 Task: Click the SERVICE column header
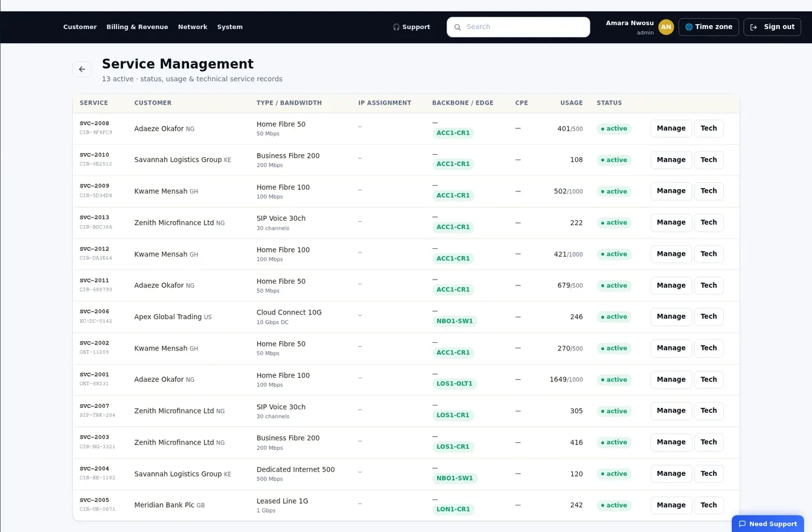click(94, 103)
